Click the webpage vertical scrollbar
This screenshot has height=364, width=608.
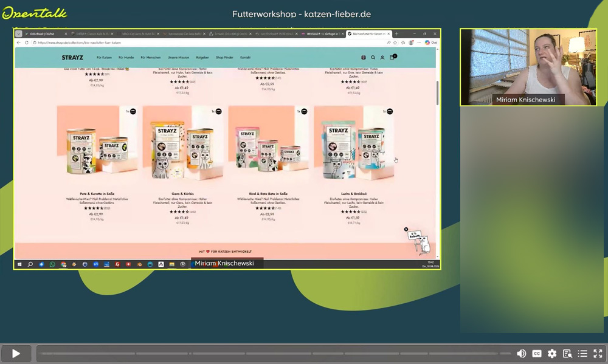pos(437,93)
